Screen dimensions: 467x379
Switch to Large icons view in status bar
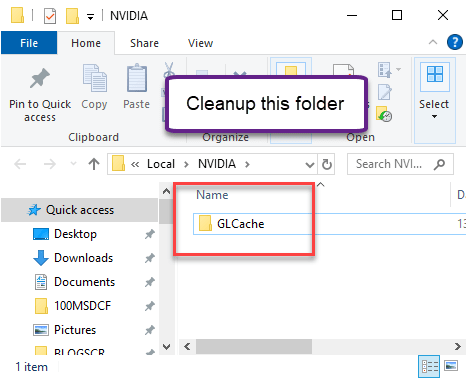451,366
